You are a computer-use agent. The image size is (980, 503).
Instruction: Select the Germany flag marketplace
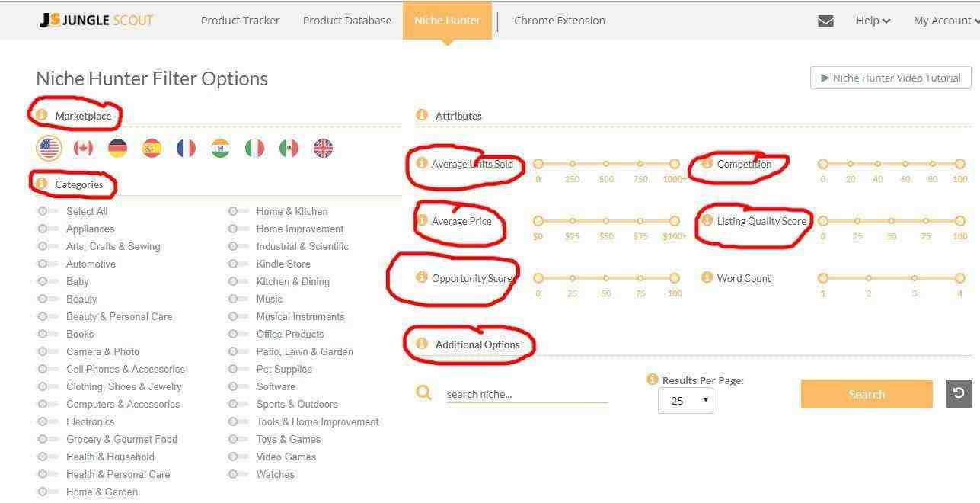point(117,148)
